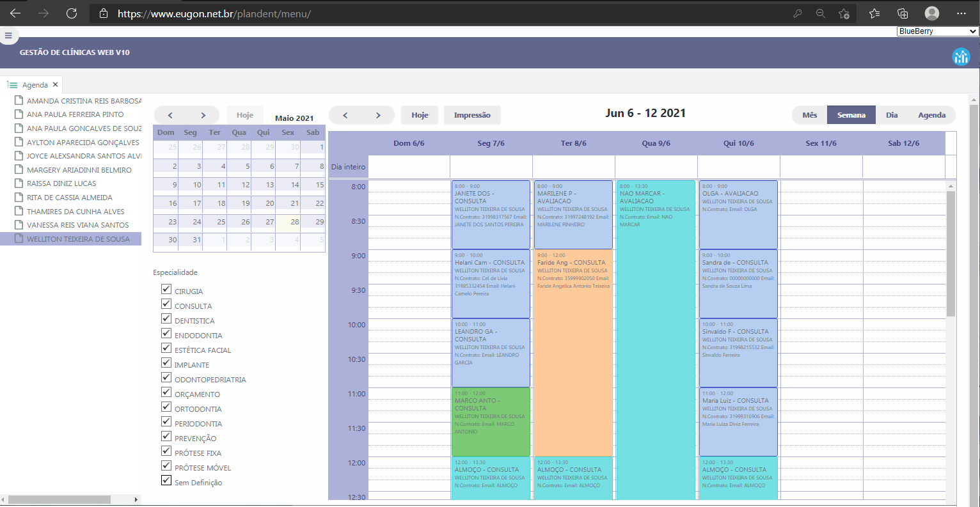Navigate to next week in schedule
Screen dimensions: 980x507
[x=378, y=115]
